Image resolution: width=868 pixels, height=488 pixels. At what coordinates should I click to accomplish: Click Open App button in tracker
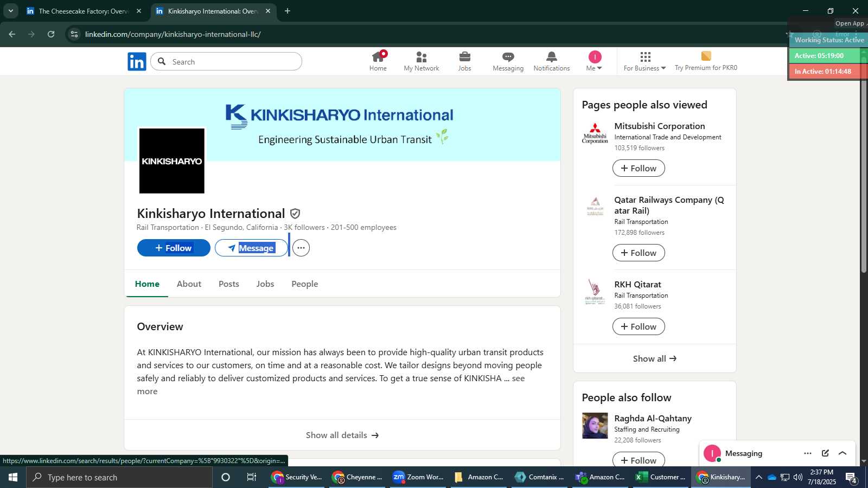850,23
